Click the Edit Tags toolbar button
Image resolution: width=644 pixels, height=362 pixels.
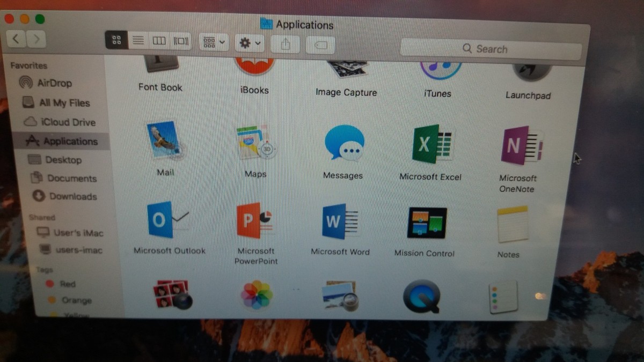[320, 45]
